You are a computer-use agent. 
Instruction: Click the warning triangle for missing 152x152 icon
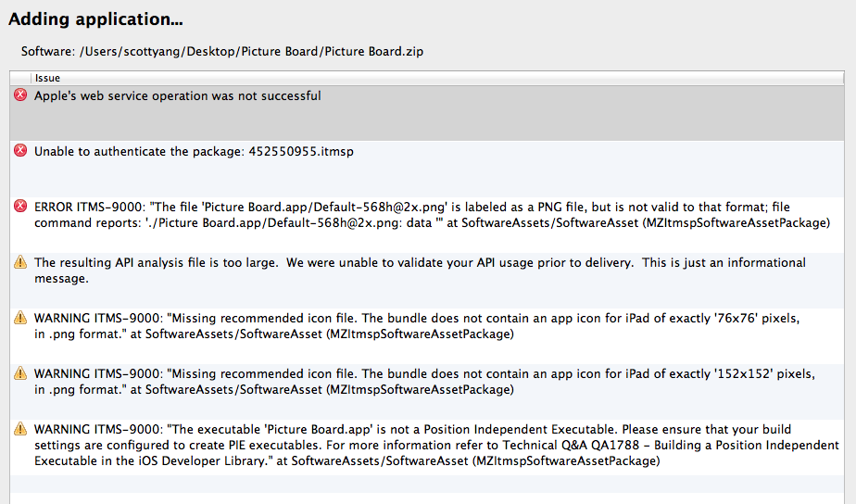click(20, 374)
